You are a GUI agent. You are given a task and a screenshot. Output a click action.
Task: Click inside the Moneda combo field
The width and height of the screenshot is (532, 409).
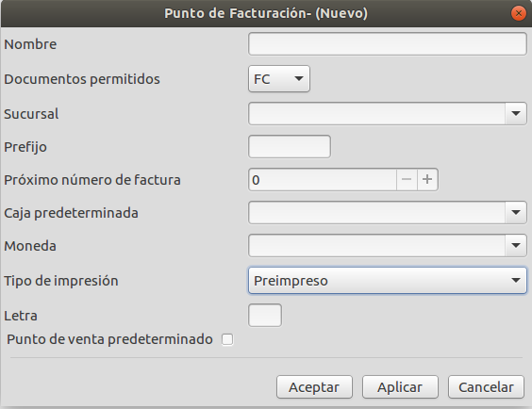[376, 245]
